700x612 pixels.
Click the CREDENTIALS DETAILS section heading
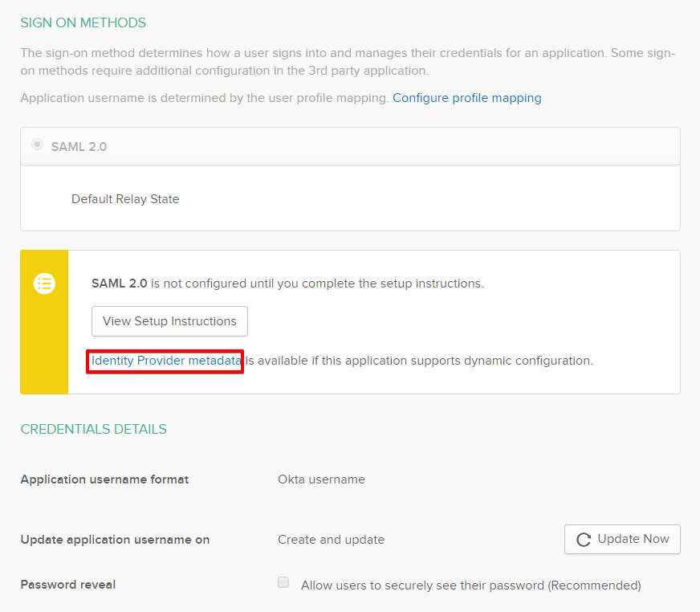point(93,429)
